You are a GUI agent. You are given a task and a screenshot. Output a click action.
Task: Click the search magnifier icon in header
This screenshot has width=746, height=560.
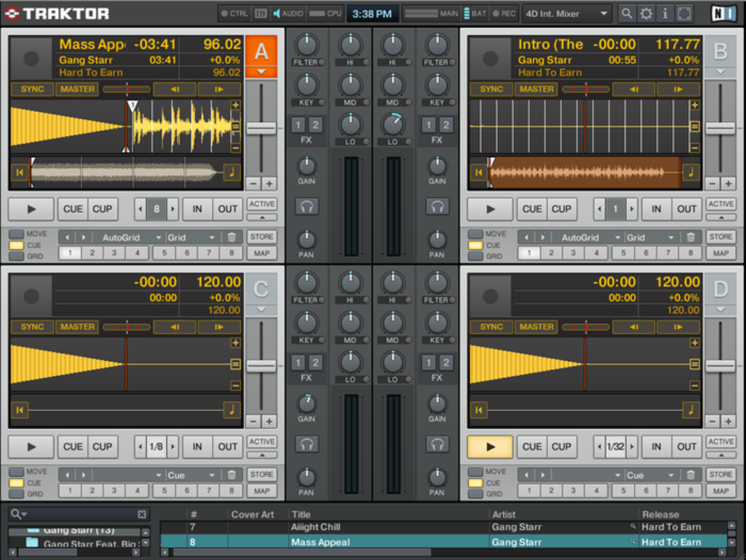coord(627,13)
